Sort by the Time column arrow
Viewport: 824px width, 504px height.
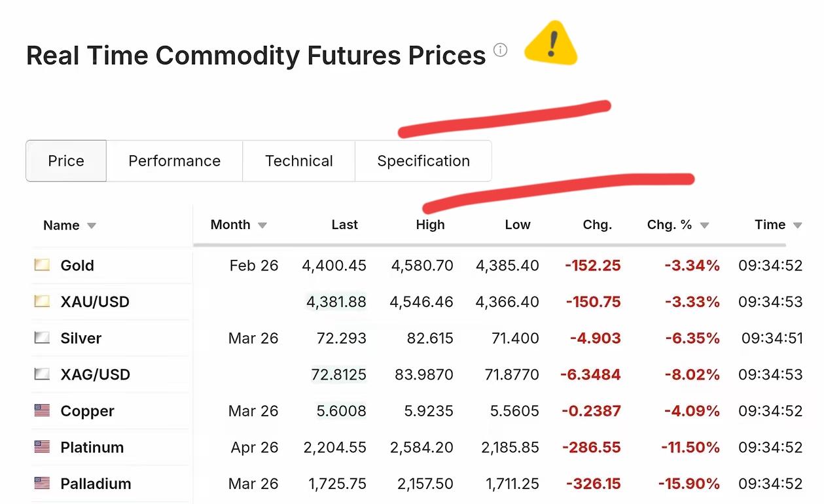(x=797, y=226)
